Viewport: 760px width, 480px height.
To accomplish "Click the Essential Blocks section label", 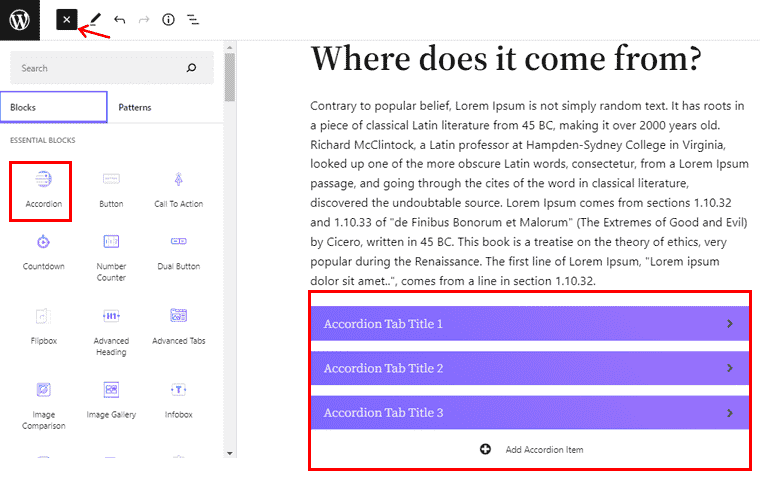I will [43, 140].
